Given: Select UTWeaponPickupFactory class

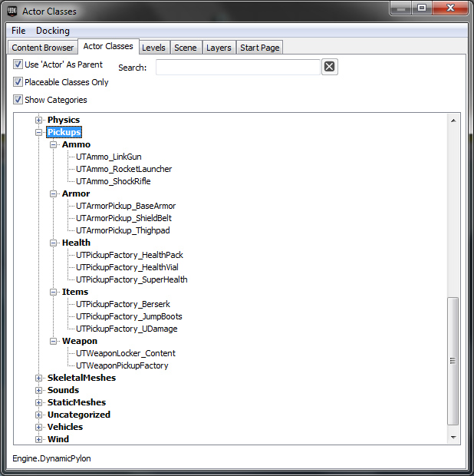Looking at the screenshot, I should click(x=122, y=365).
